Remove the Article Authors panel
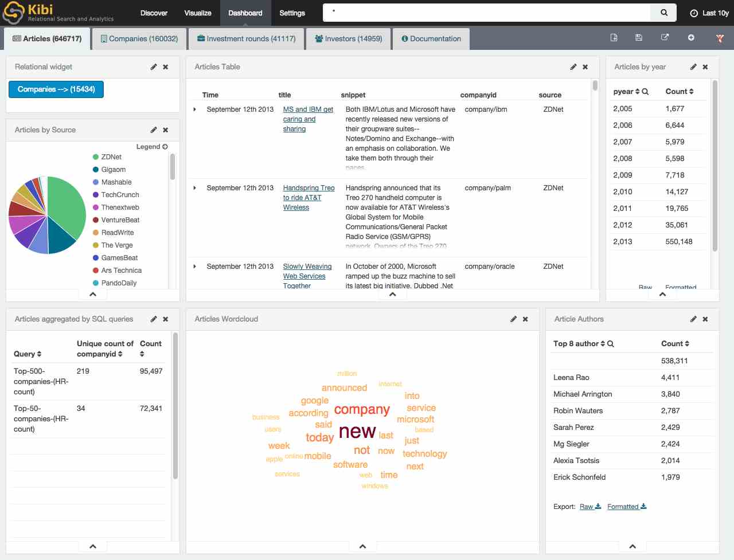Viewport: 734px width, 560px height. tap(705, 319)
